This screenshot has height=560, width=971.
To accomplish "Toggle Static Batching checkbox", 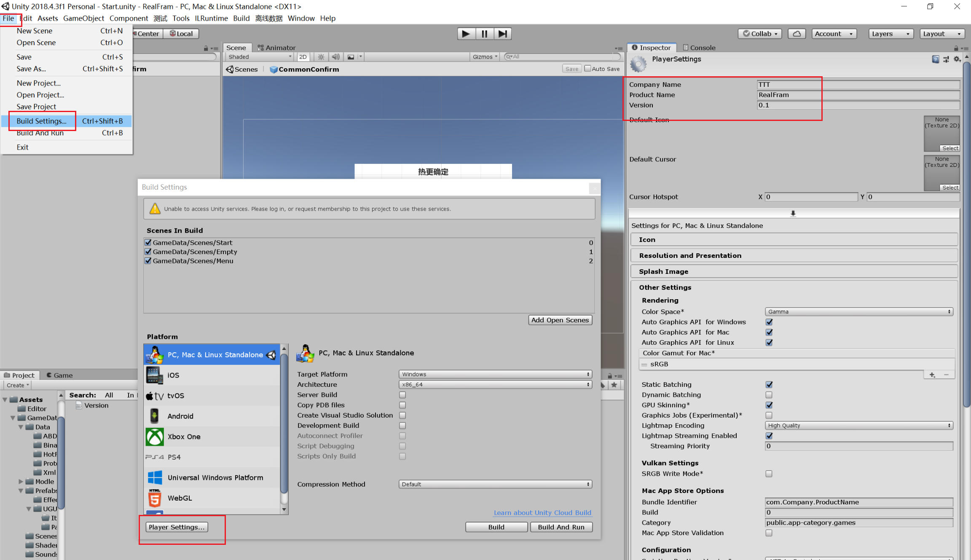I will click(x=769, y=385).
